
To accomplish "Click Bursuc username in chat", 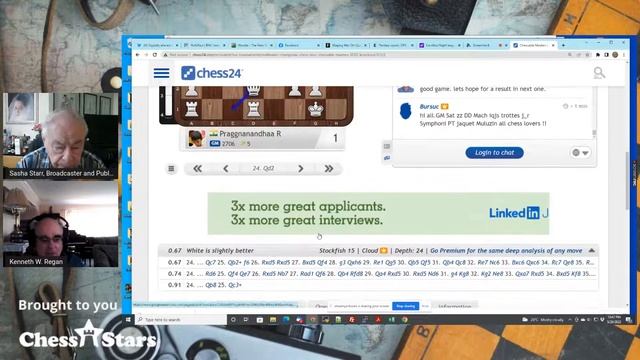I will coord(429,107).
